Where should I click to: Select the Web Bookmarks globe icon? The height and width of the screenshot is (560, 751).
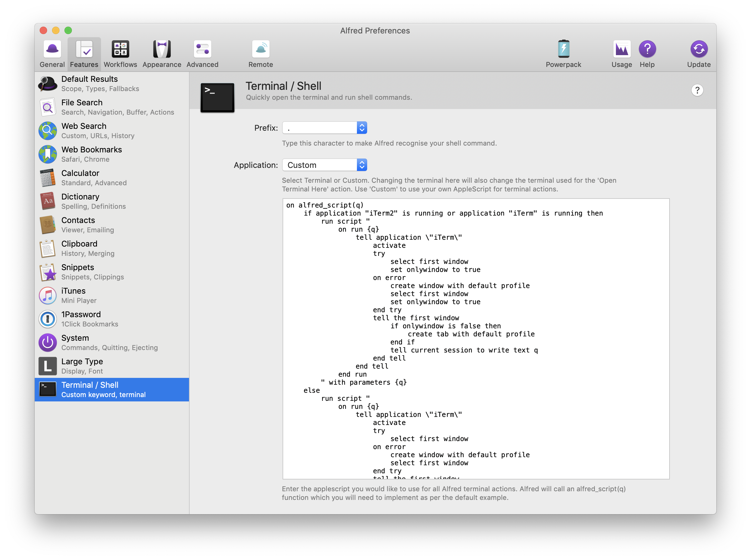coord(48,154)
